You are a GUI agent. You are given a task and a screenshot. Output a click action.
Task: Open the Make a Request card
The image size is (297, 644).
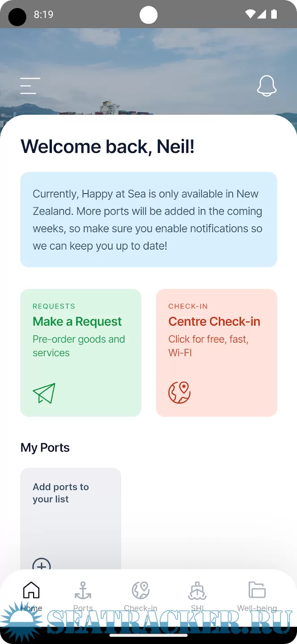click(81, 352)
